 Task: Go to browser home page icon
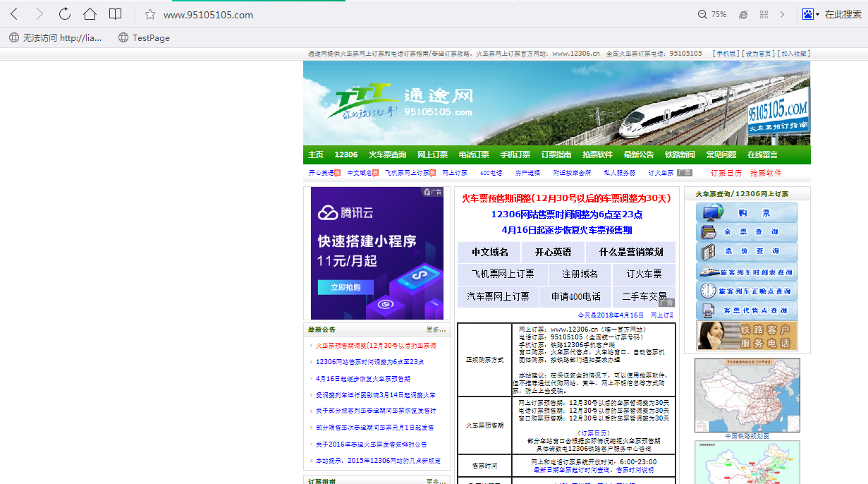click(90, 14)
